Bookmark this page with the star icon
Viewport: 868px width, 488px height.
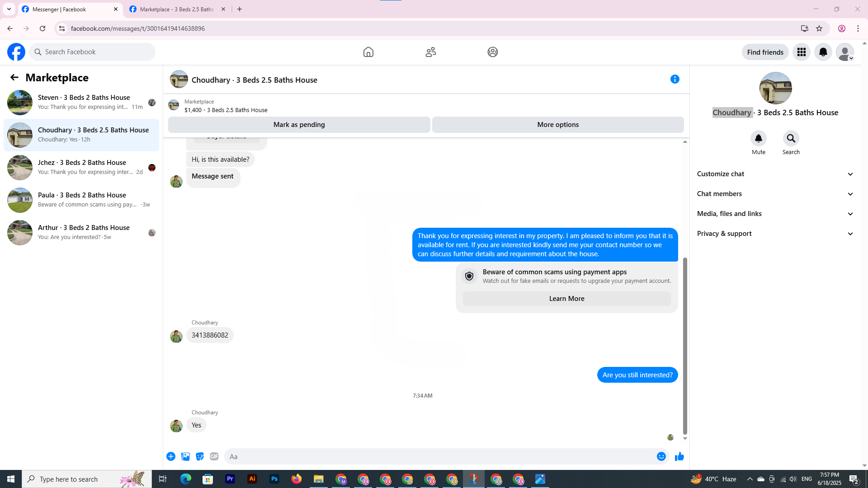tap(819, 28)
